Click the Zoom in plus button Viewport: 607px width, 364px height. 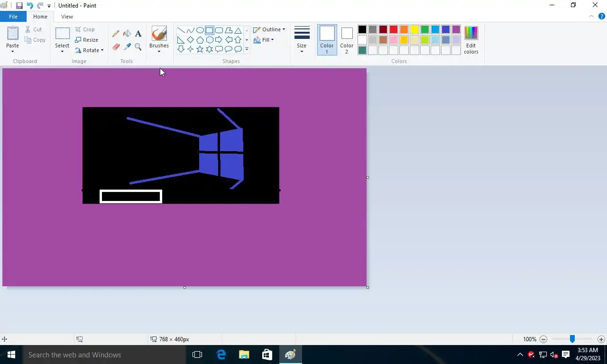coord(601,339)
